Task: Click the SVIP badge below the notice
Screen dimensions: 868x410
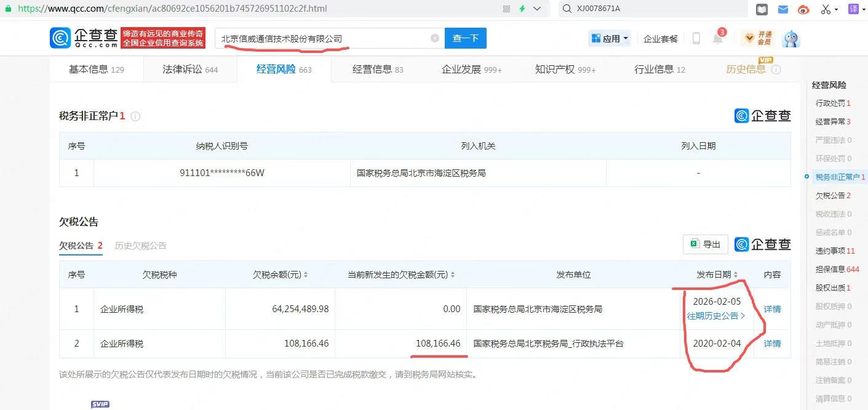Action: 100,404
